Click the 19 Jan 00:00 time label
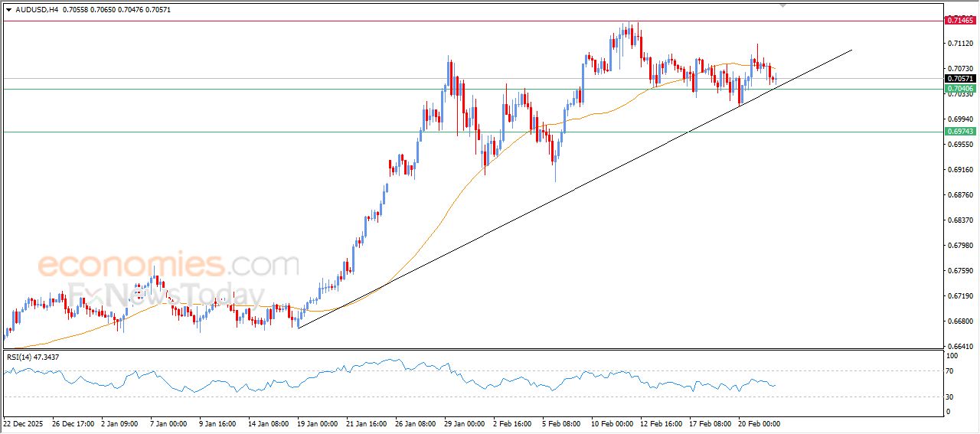Image resolution: width=980 pixels, height=434 pixels. tap(317, 423)
